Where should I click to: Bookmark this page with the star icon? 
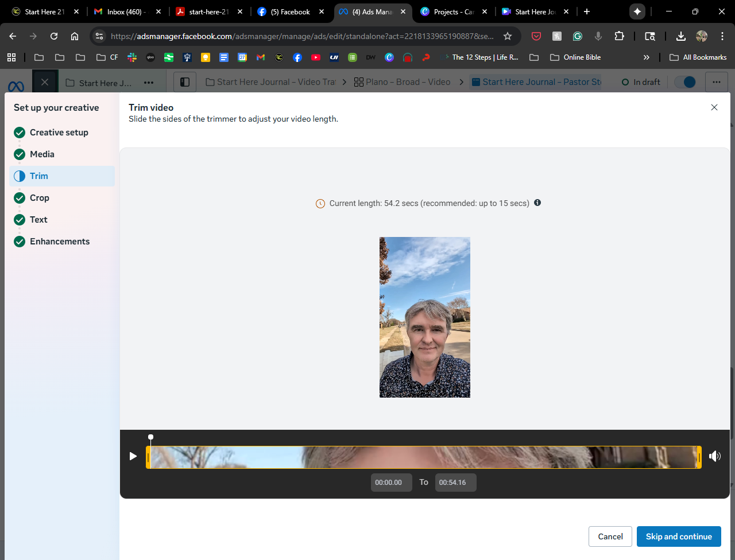click(x=508, y=36)
